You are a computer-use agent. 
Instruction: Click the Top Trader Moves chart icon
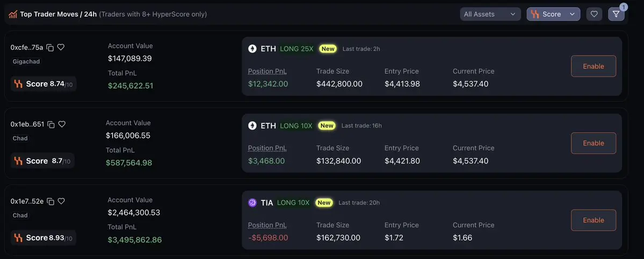pos(13,14)
